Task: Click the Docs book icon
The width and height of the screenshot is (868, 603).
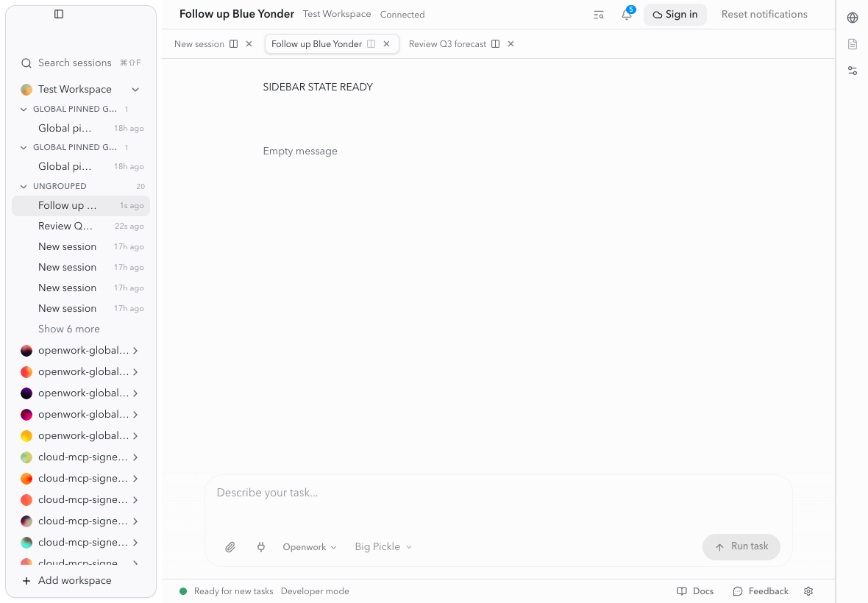Action: [x=681, y=591]
